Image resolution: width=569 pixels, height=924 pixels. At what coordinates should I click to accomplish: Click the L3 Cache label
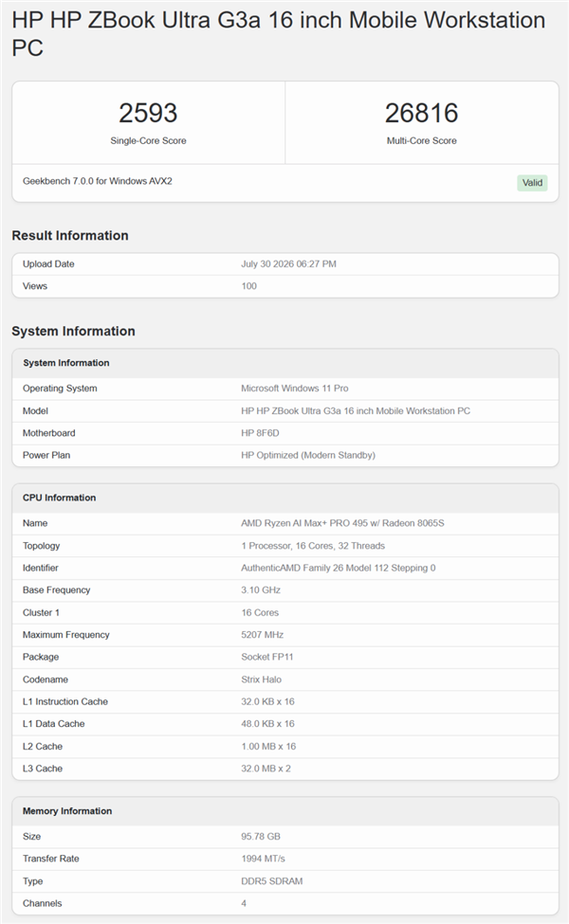43,769
